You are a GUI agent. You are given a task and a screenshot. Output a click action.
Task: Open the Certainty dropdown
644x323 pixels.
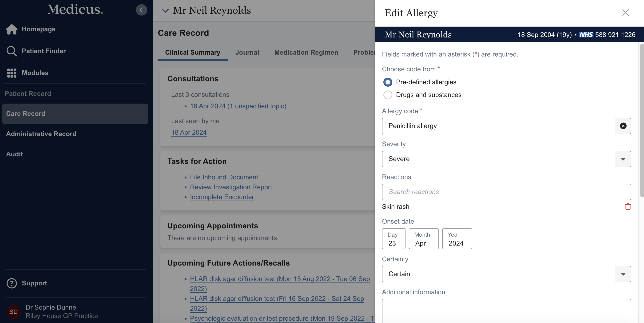coord(623,274)
